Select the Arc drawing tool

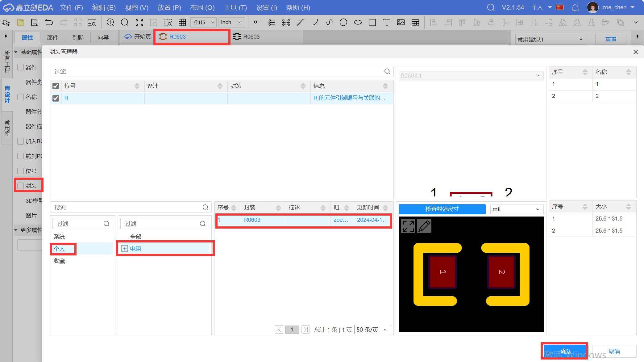(315, 22)
